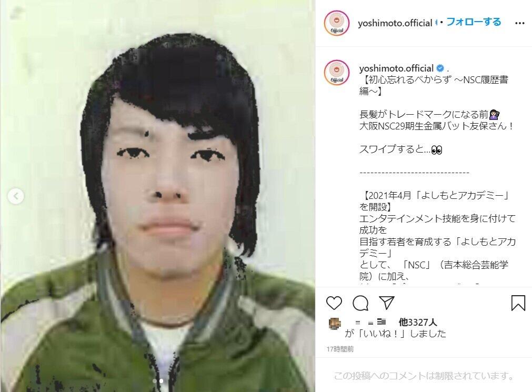Open yoshimoto.official username in header

(x=395, y=23)
